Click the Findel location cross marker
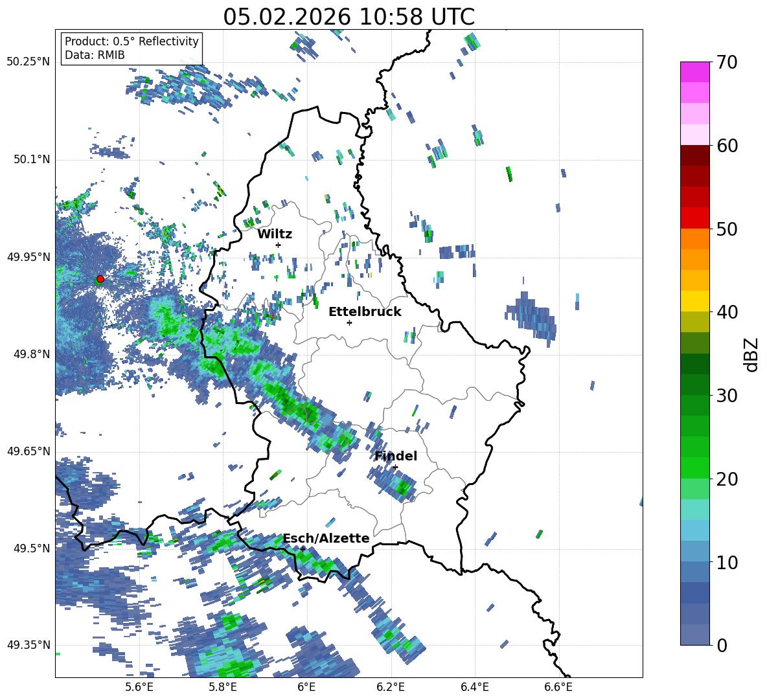 pos(395,468)
